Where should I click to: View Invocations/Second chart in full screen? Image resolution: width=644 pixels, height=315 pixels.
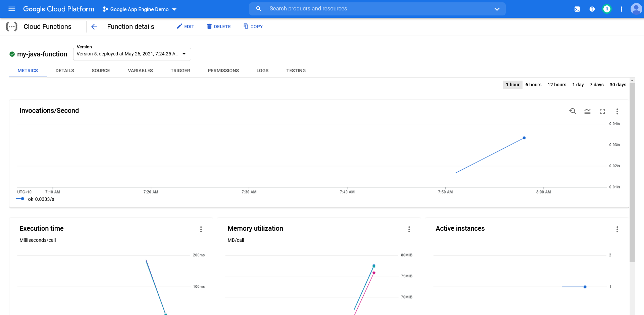point(602,111)
